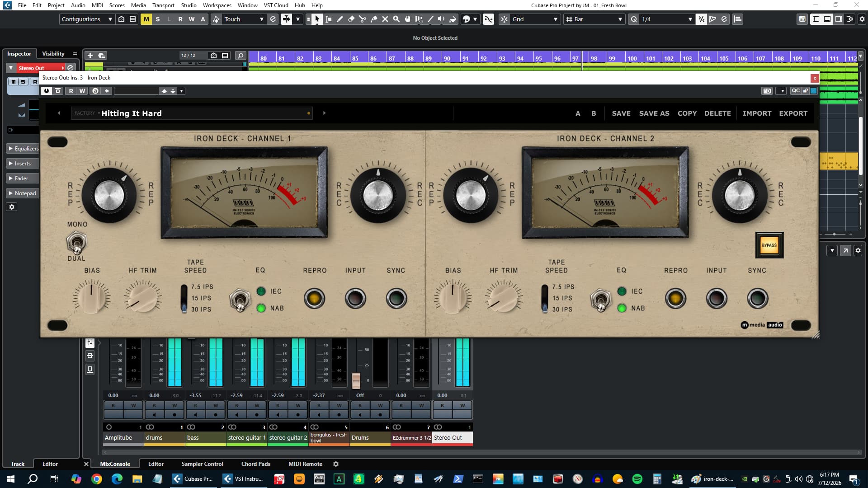Open the Touch automation mode dropdown
868x488 pixels.
(x=244, y=19)
